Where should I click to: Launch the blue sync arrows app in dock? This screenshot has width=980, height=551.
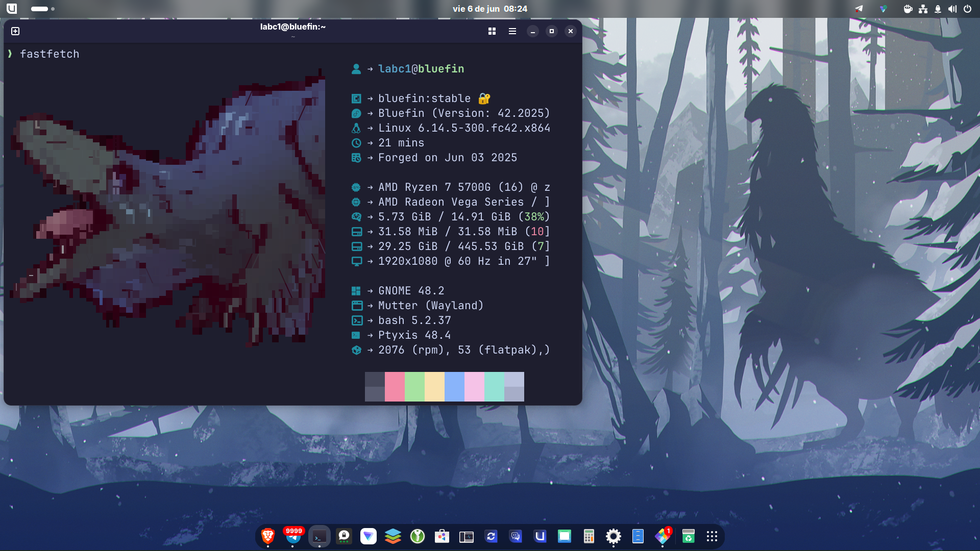[x=491, y=536]
